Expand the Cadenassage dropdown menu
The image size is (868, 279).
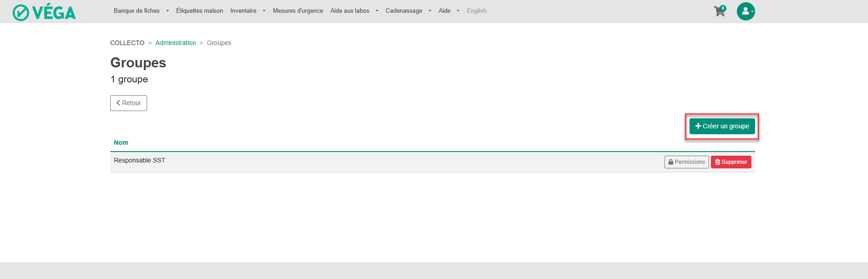pyautogui.click(x=408, y=11)
